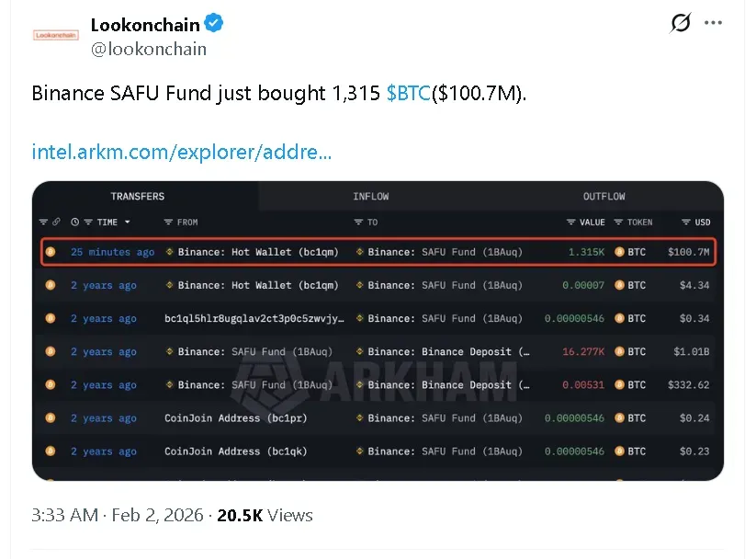
Task: Open the three-dot more options menu
Action: [x=713, y=23]
